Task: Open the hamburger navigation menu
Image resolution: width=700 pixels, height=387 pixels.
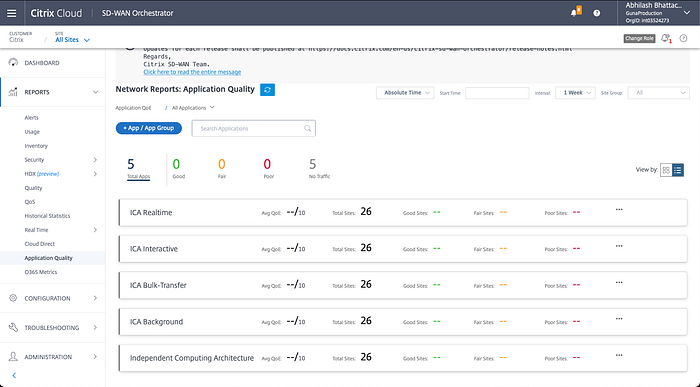Action: tap(12, 13)
